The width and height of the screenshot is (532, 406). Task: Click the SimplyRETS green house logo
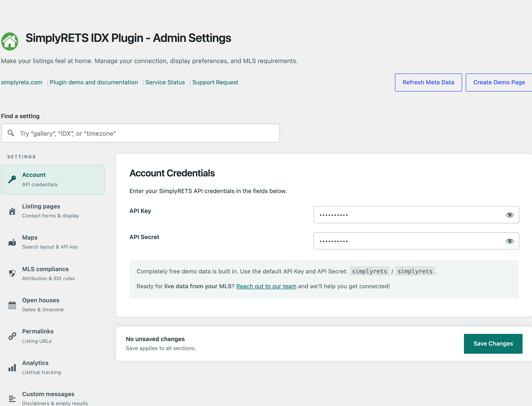[10, 41]
